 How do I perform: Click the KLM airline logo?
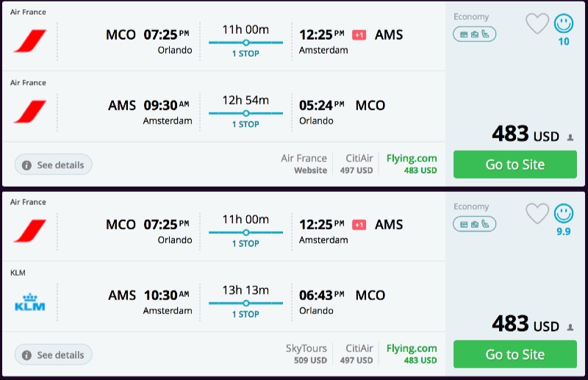click(29, 301)
